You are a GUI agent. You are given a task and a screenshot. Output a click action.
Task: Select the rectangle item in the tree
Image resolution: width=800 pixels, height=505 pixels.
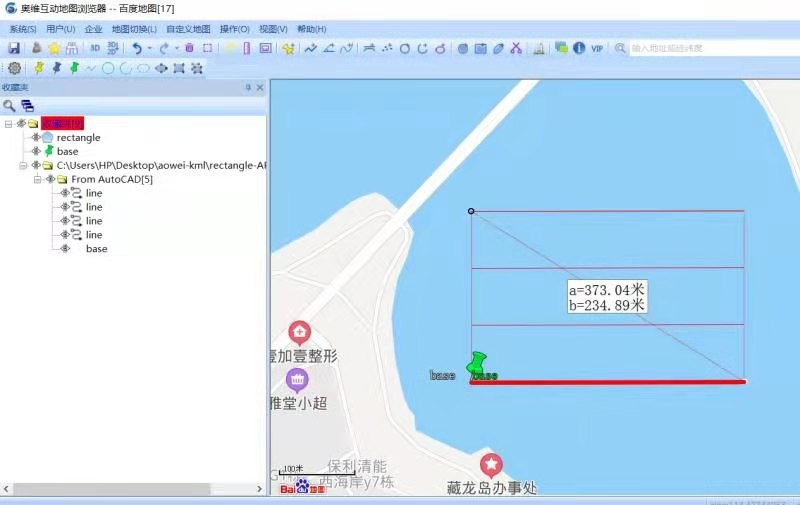coord(78,137)
